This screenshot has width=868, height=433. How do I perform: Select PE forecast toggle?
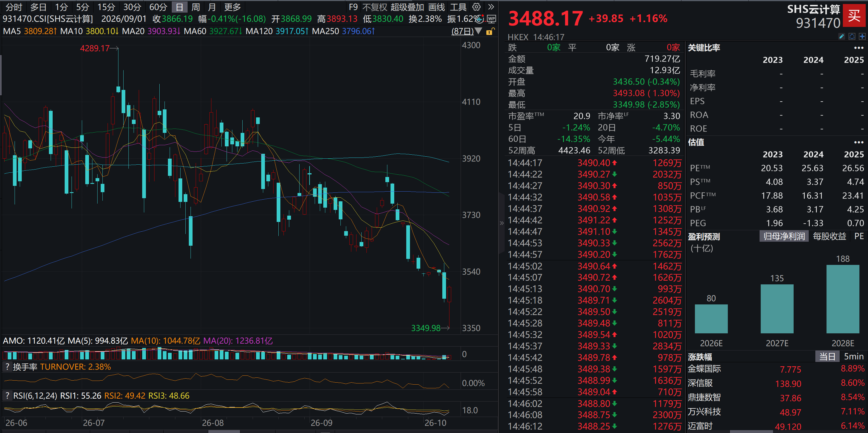(859, 236)
